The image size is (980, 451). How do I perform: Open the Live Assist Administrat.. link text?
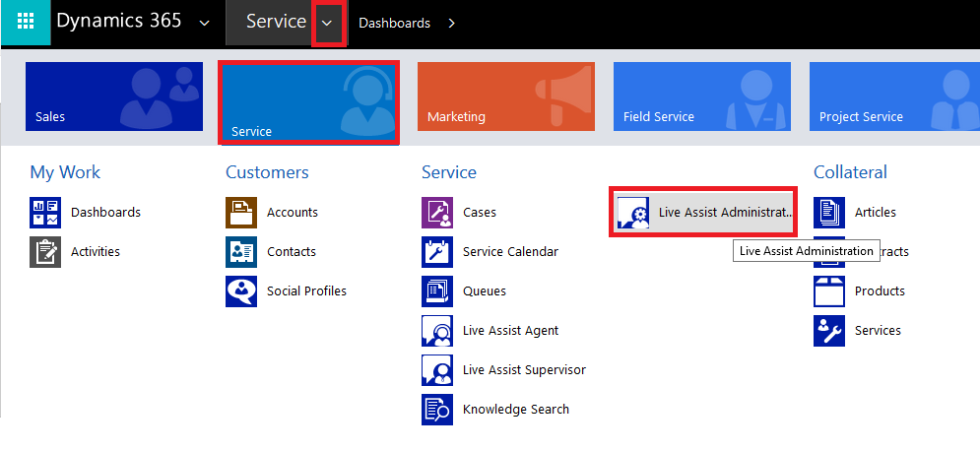click(726, 213)
